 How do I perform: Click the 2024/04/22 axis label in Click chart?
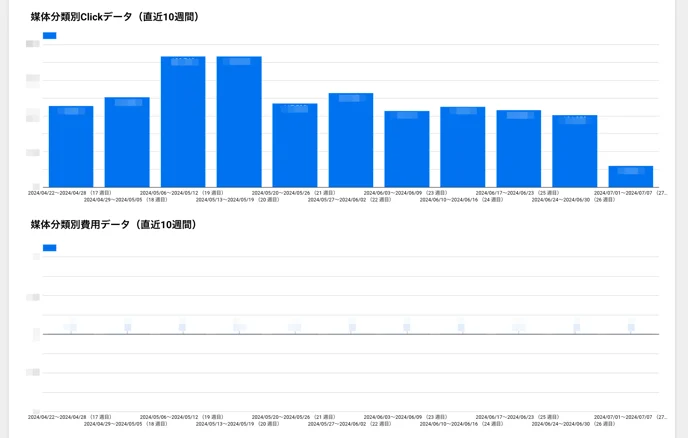click(x=70, y=192)
